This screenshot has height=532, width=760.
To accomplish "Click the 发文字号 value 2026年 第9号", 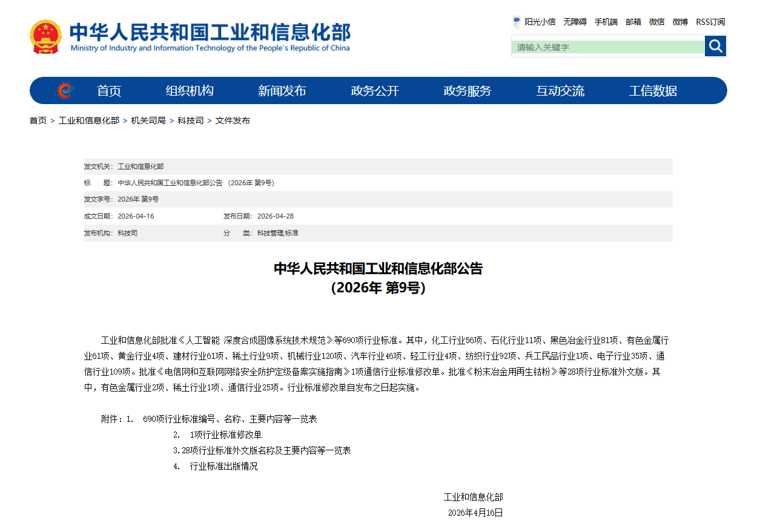I will tap(138, 199).
